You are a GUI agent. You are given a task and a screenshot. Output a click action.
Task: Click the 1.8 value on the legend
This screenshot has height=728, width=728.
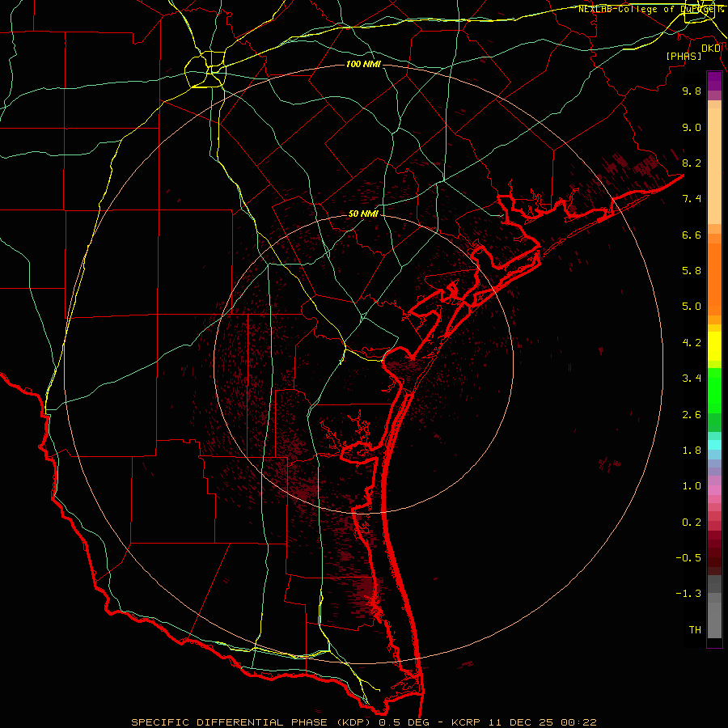[692, 451]
